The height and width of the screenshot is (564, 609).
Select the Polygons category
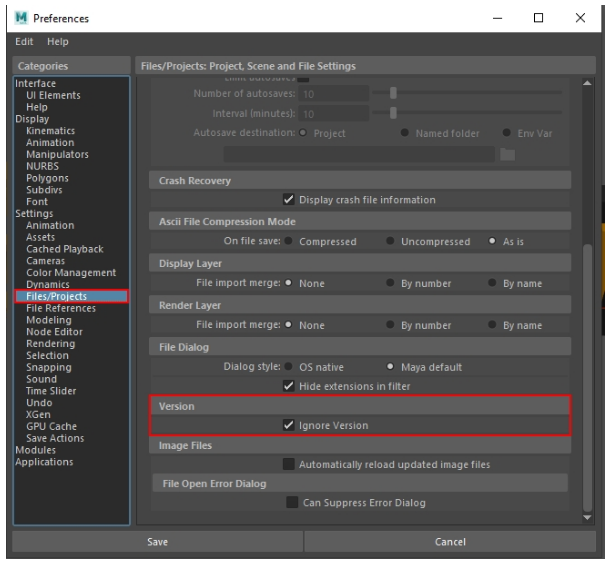[x=47, y=178]
